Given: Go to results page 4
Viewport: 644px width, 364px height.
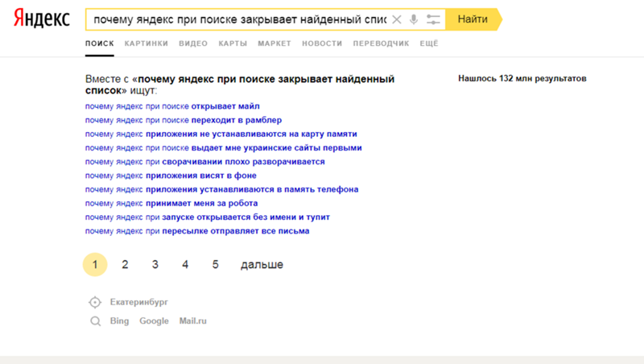Looking at the screenshot, I should tap(185, 265).
